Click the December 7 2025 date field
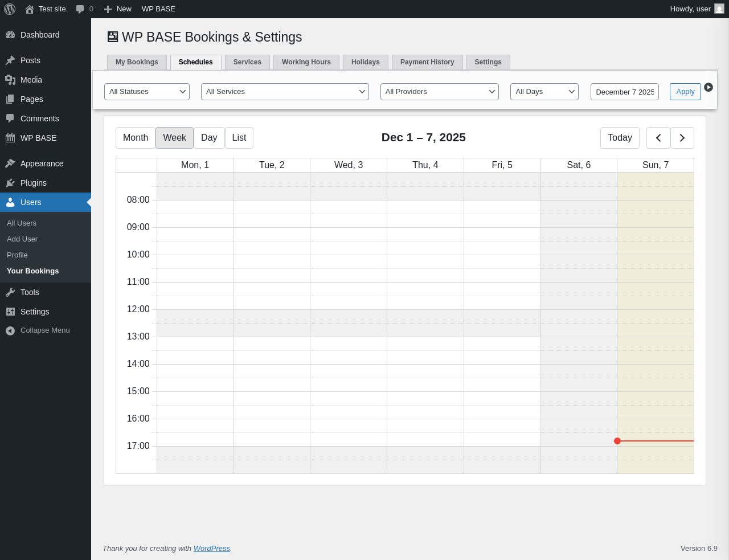Viewport: 729px width, 560px height. pyautogui.click(x=625, y=92)
